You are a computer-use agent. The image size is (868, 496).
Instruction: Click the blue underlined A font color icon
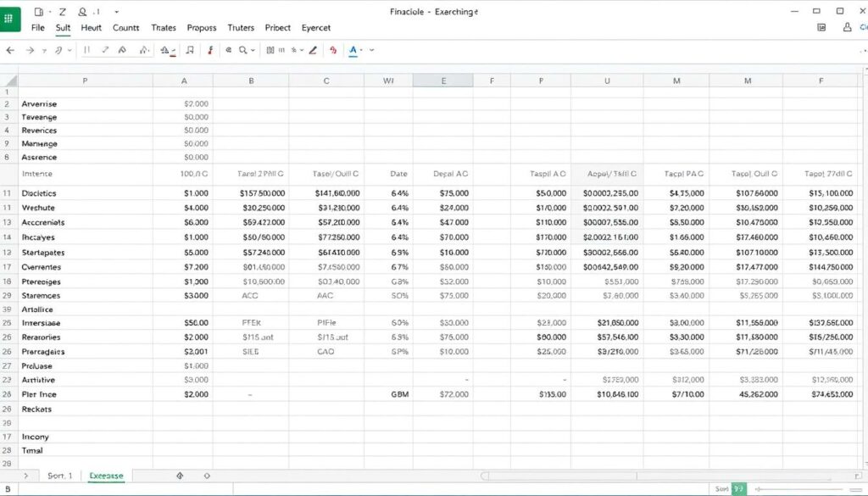point(353,50)
